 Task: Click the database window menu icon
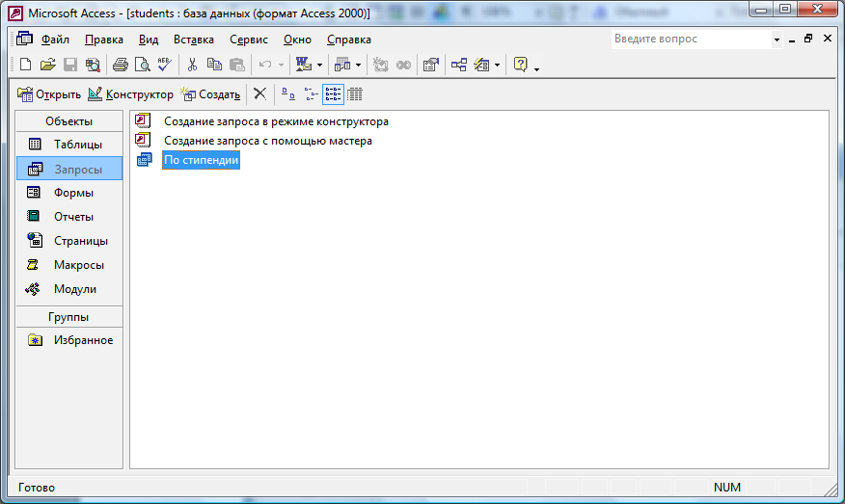pos(24,39)
